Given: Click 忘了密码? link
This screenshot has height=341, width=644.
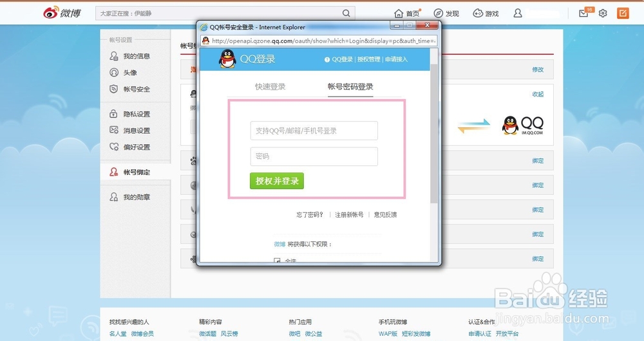Looking at the screenshot, I should (x=310, y=215).
